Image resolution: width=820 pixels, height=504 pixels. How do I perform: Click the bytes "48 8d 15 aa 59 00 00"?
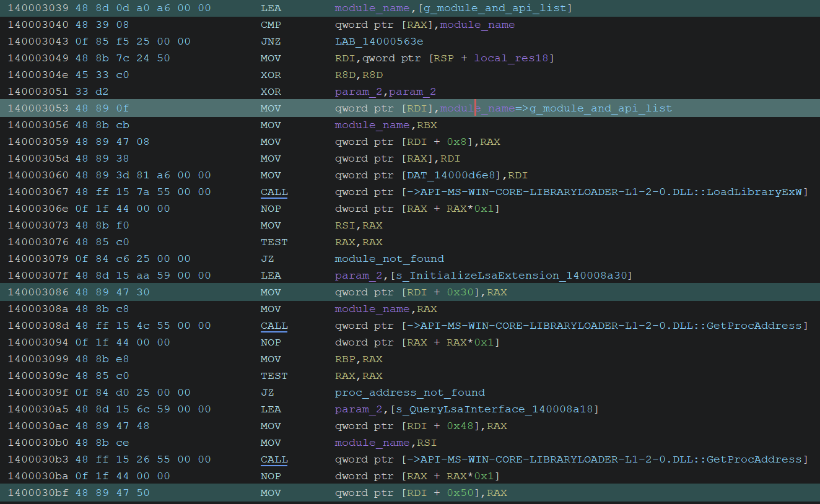[142, 276]
